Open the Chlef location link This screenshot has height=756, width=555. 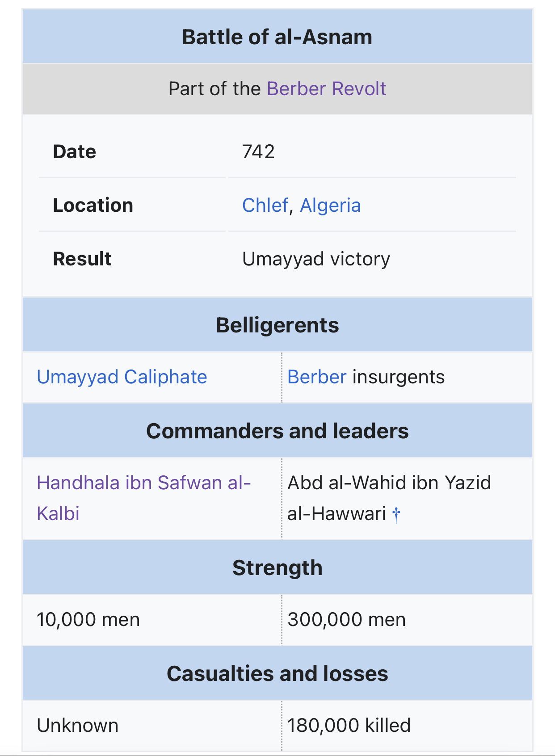(265, 206)
